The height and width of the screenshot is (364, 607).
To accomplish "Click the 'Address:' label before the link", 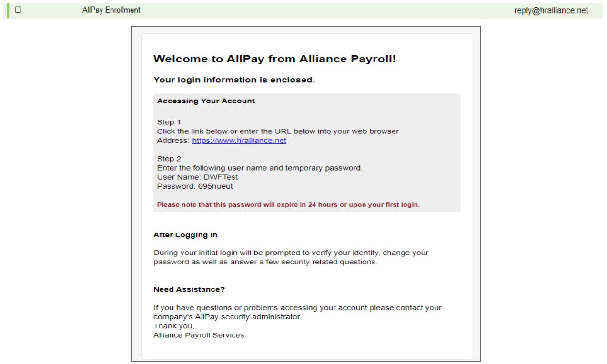I will 173,141.
